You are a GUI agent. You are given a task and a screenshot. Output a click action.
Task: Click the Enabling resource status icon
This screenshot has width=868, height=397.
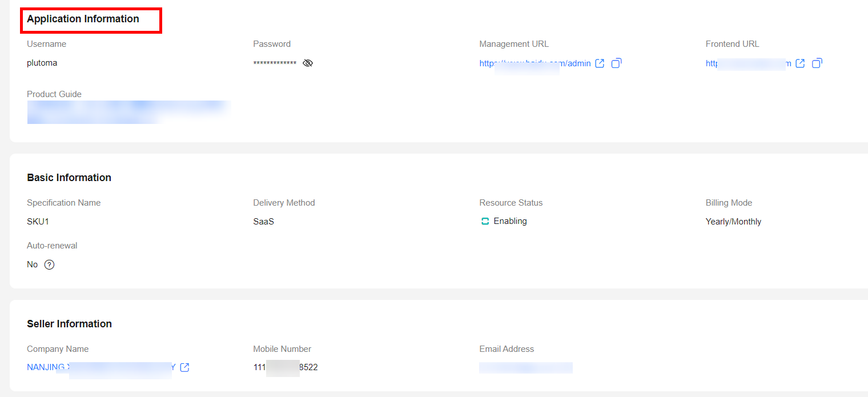point(485,221)
